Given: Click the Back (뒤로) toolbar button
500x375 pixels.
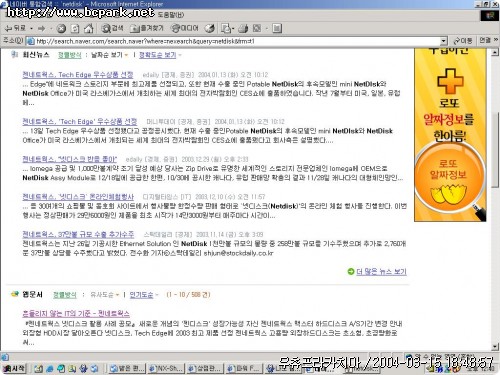Looking at the screenshot, I should pyautogui.click(x=15, y=28).
